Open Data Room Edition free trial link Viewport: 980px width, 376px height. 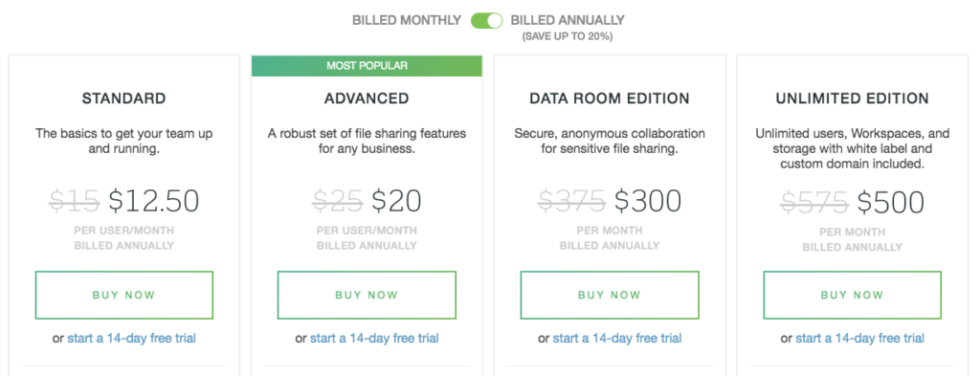pos(617,339)
